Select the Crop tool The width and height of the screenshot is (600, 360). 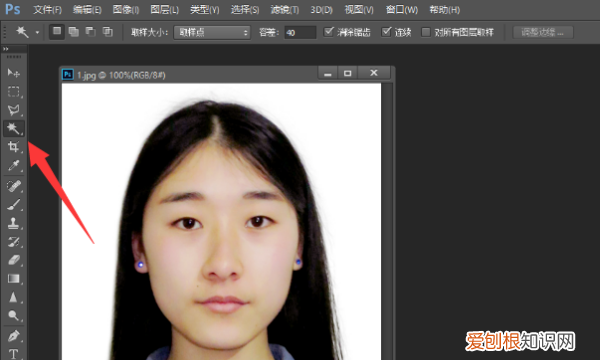pos(14,147)
